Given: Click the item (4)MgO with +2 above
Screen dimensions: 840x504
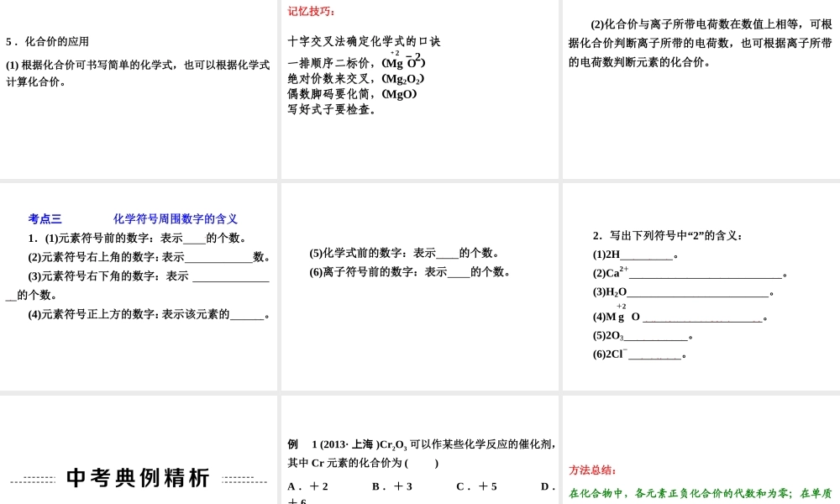Looking at the screenshot, I should [x=680, y=314].
